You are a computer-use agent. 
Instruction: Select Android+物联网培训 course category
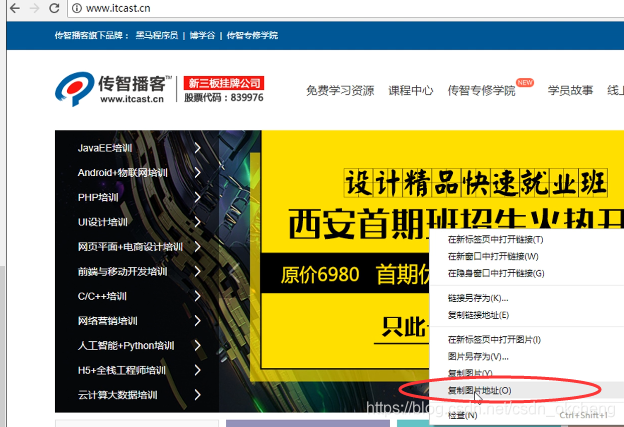click(123, 173)
